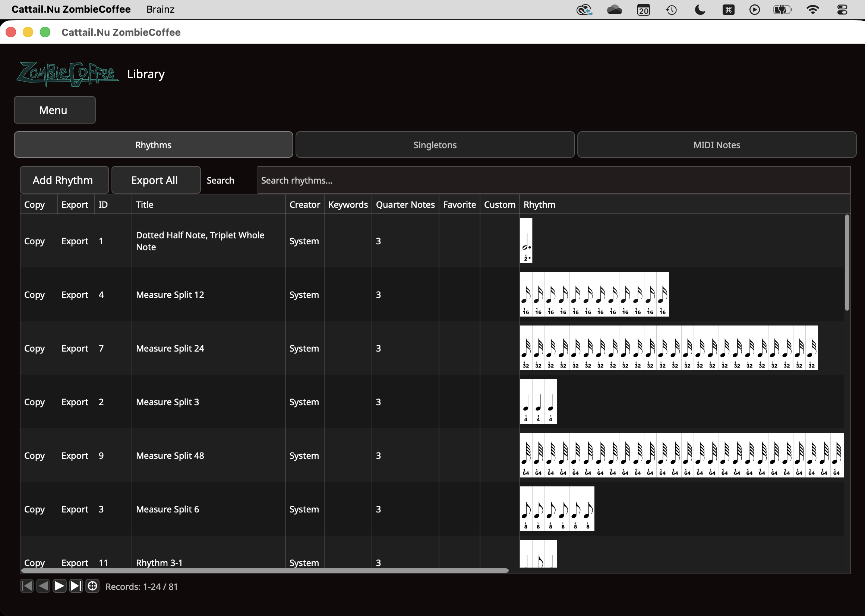Sort by the ID column header
The height and width of the screenshot is (616, 865).
tap(113, 204)
